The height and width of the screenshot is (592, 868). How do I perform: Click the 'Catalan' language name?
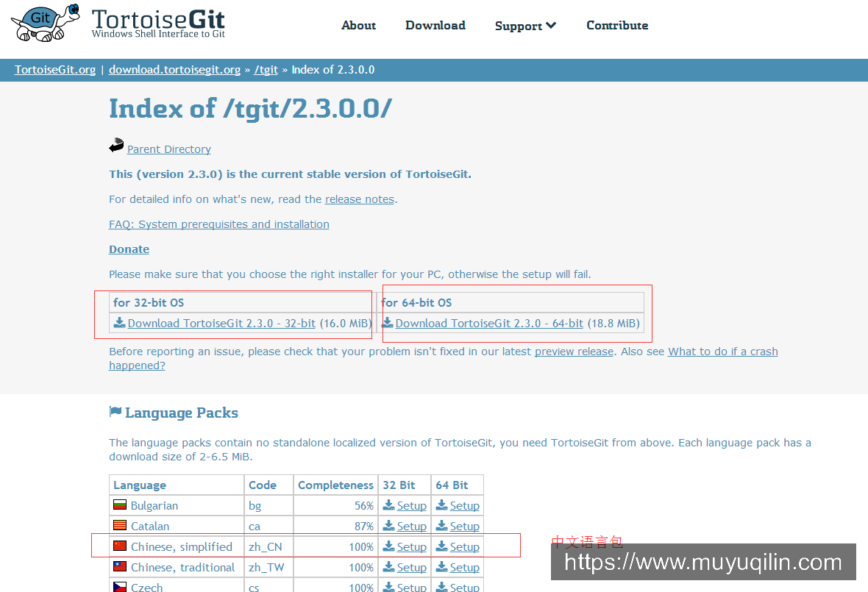click(150, 526)
